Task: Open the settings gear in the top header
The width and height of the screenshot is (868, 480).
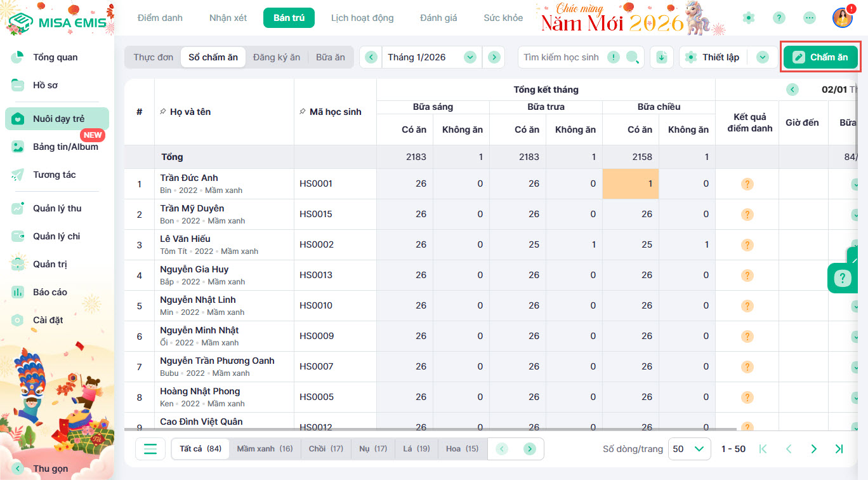Action: pyautogui.click(x=749, y=18)
